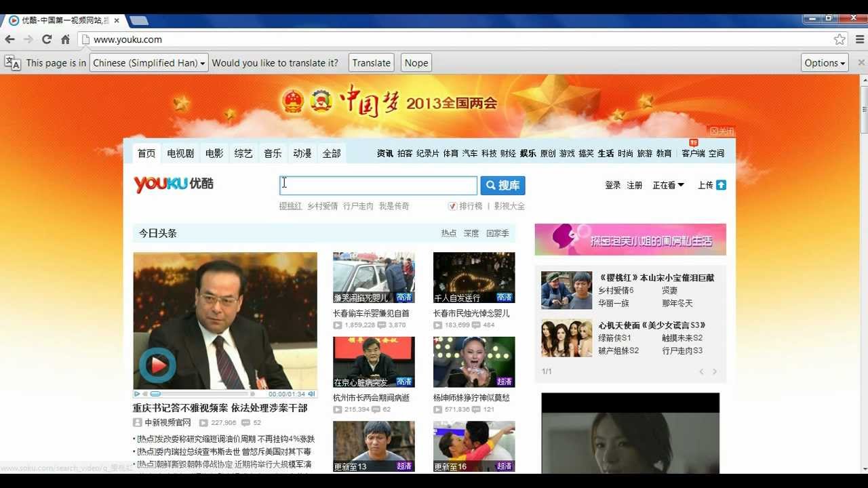The height and width of the screenshot is (488, 868).
Task: Click the Youku logo
Action: pos(174,184)
